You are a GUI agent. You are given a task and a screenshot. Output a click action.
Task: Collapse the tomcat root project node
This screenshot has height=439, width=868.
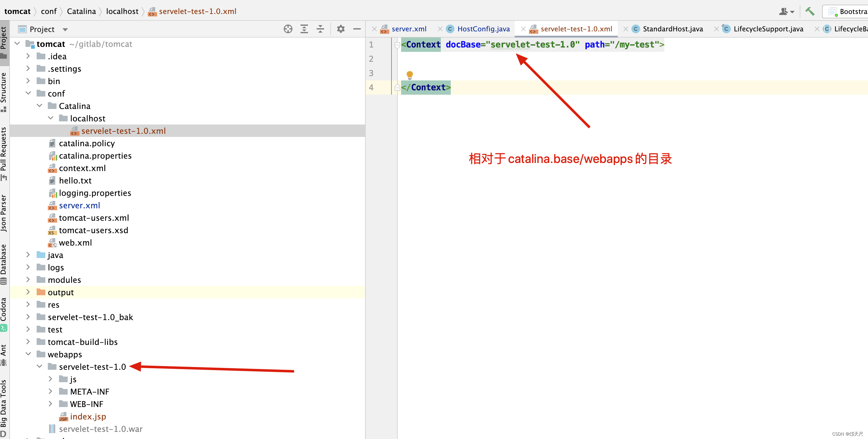pyautogui.click(x=17, y=43)
